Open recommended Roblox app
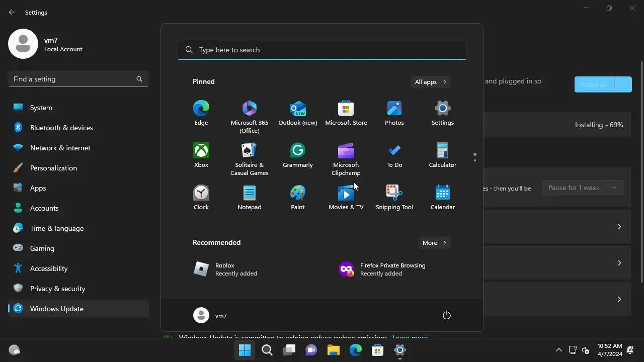644x362 pixels. pos(249,269)
